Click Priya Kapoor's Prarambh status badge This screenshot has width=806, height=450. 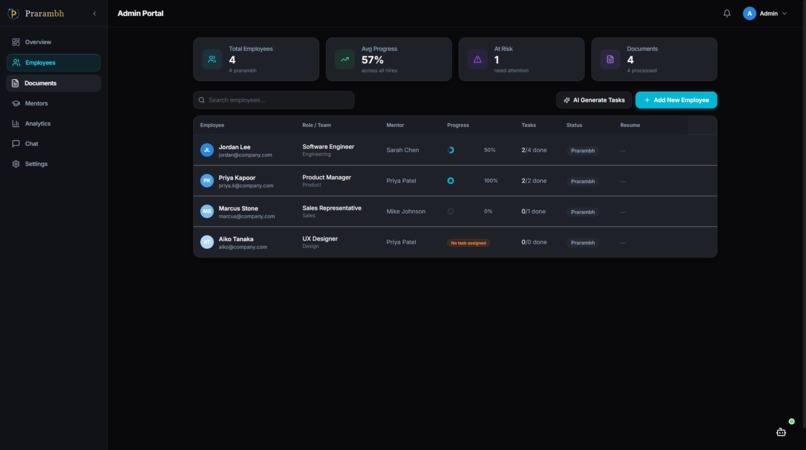[582, 181]
